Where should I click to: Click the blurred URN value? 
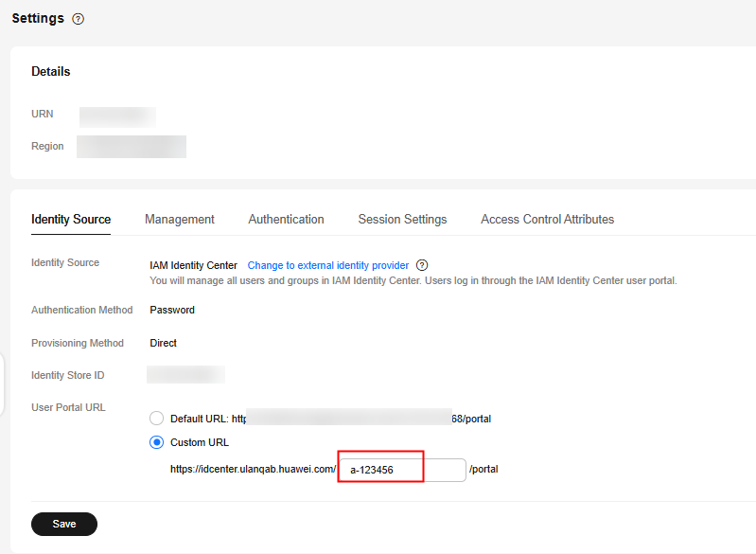point(117,116)
